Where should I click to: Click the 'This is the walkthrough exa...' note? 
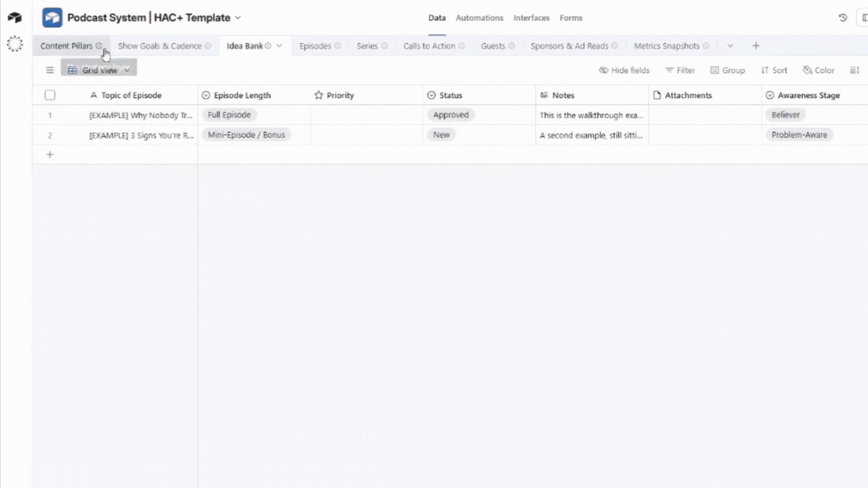[592, 115]
